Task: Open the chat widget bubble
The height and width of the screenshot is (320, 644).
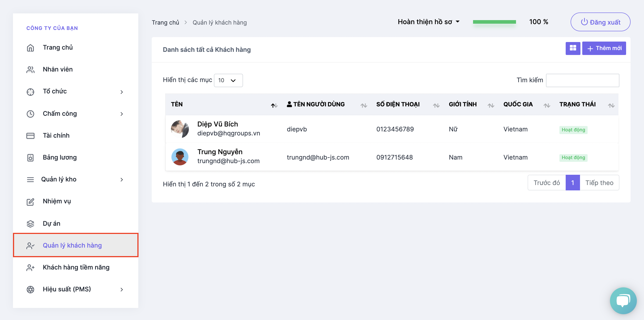Action: [x=623, y=300]
